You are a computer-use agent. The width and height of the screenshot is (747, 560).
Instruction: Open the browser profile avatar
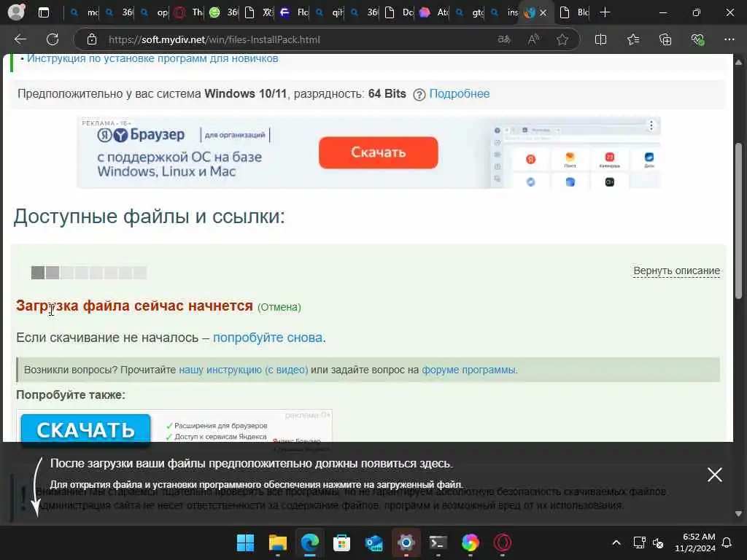pyautogui.click(x=16, y=12)
